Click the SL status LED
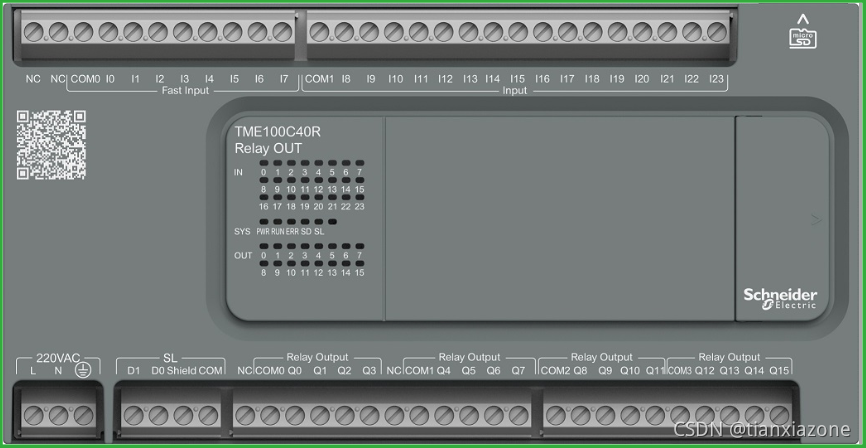Viewport: 866px width, 448px height. (x=319, y=222)
